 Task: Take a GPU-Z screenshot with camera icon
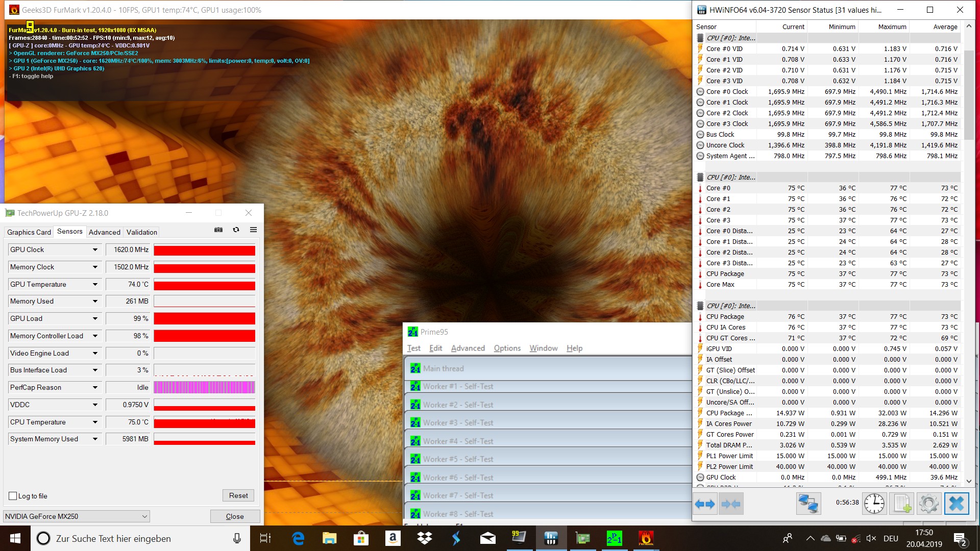(218, 230)
